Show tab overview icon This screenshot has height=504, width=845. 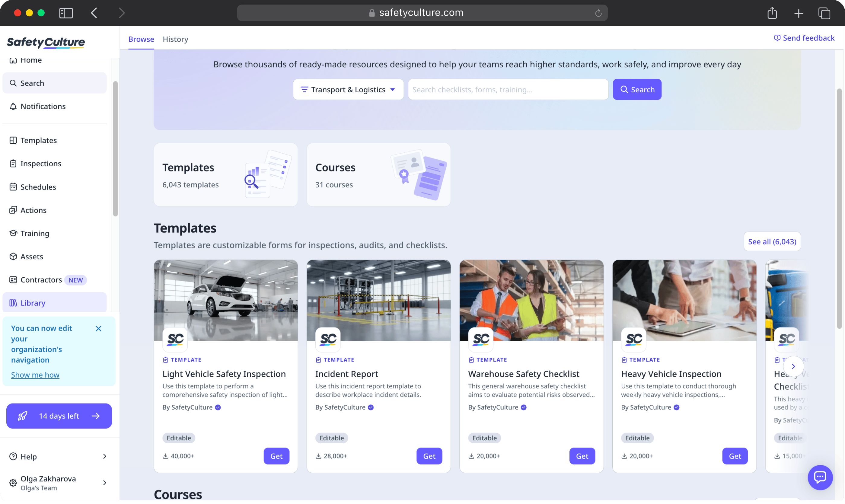point(824,13)
